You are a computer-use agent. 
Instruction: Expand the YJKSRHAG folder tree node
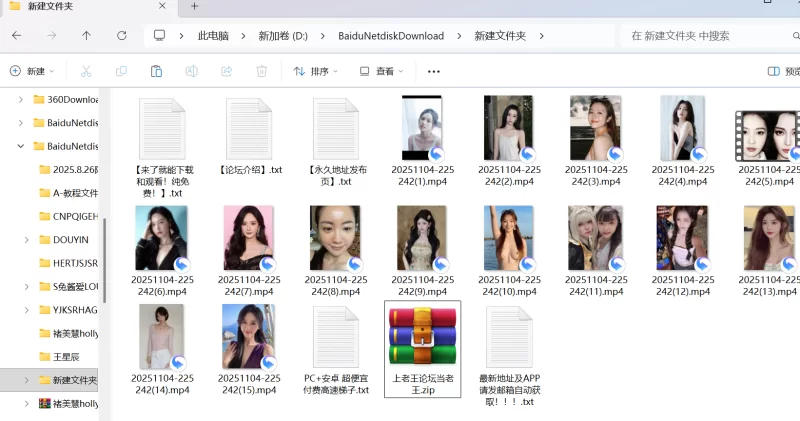(27, 310)
